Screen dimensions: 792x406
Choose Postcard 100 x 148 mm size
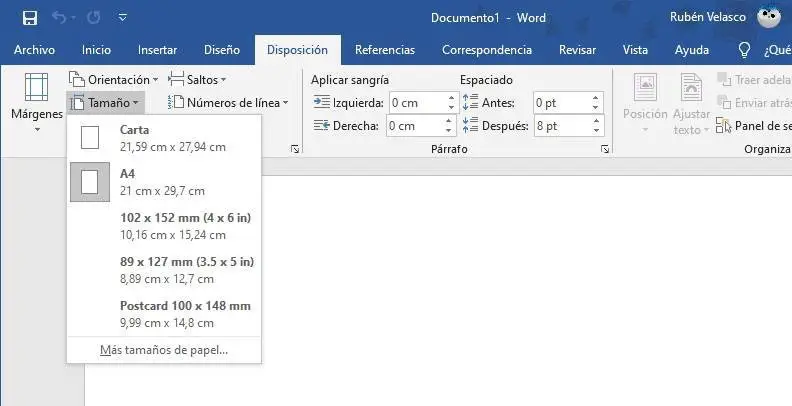coord(164,314)
